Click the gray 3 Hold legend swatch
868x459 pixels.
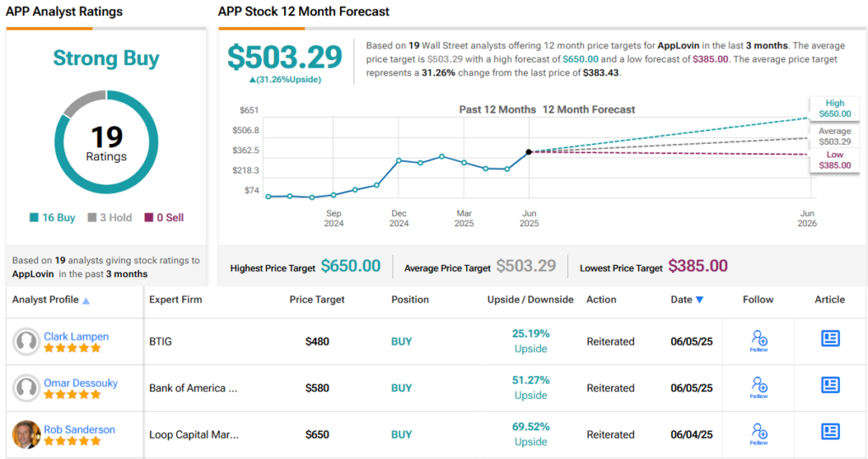click(92, 218)
